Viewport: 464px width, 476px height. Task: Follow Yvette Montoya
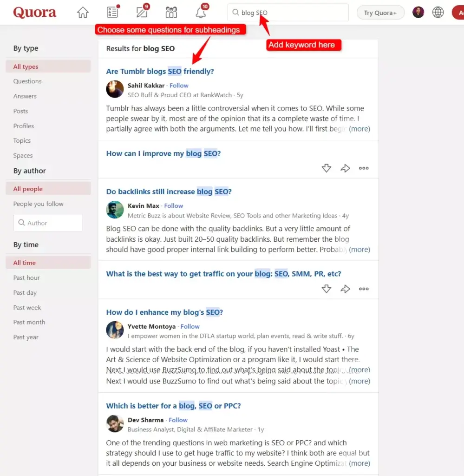point(190,327)
